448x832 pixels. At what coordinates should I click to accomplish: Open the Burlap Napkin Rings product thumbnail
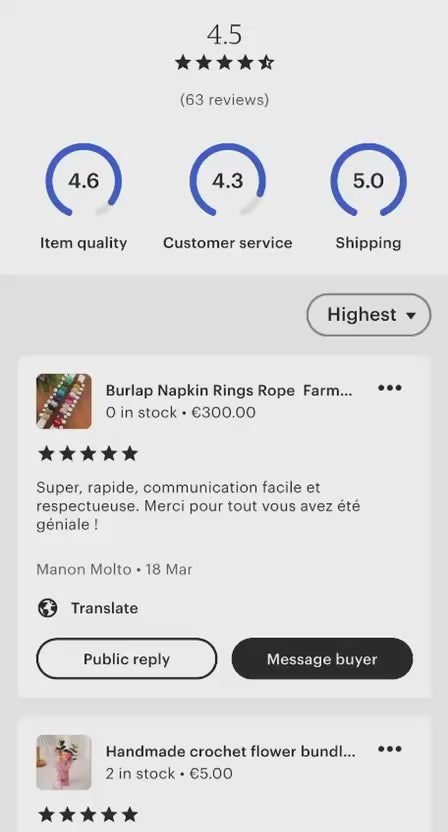(64, 401)
